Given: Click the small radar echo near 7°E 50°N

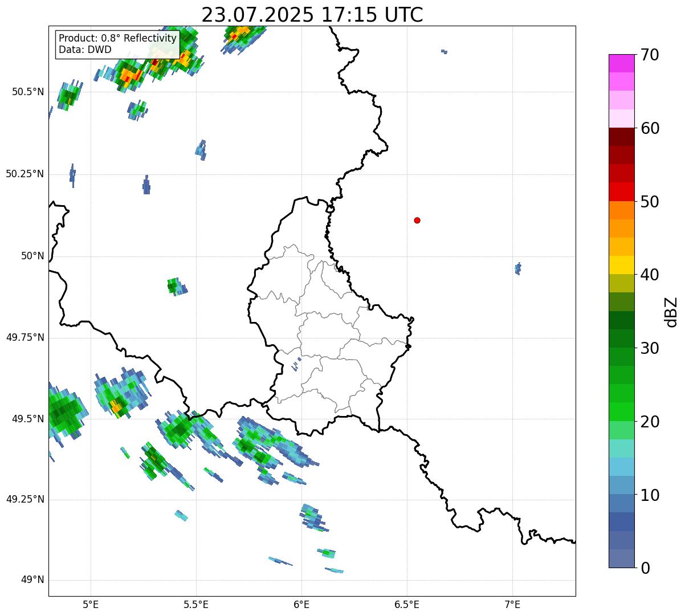Looking at the screenshot, I should 517,268.
